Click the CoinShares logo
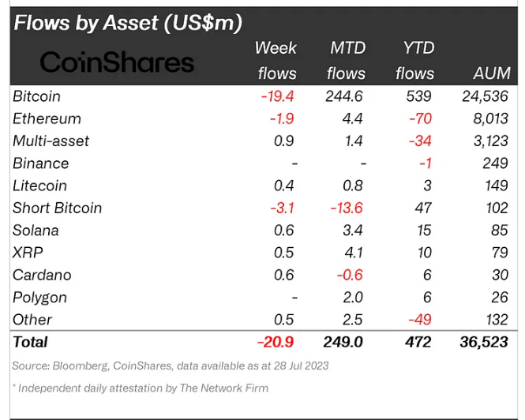The width and height of the screenshot is (525, 420). tap(116, 62)
